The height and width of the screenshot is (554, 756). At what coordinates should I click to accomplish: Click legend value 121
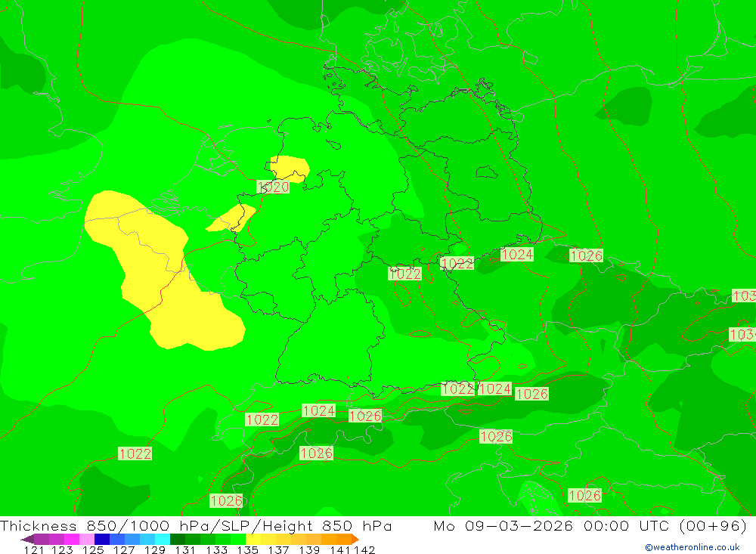[34, 549]
